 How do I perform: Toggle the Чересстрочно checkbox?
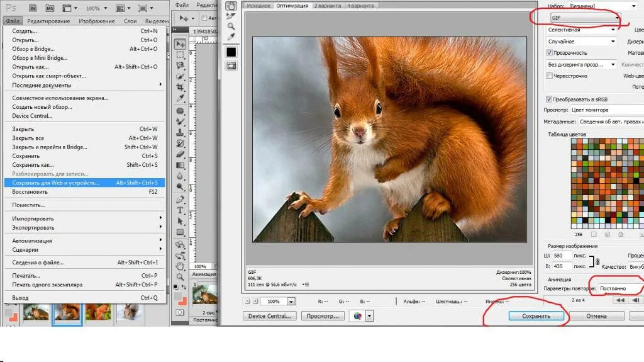pyautogui.click(x=549, y=76)
